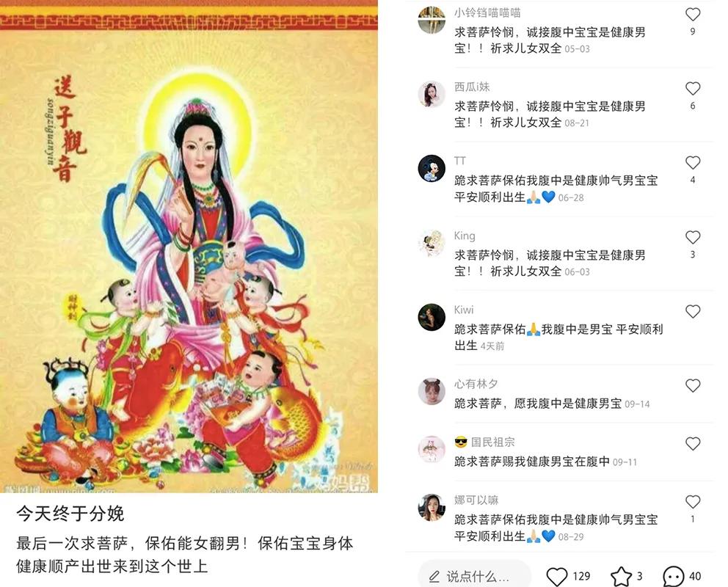Open 娜可以嘛's profile avatar
The width and height of the screenshot is (728, 587).
pos(432,508)
